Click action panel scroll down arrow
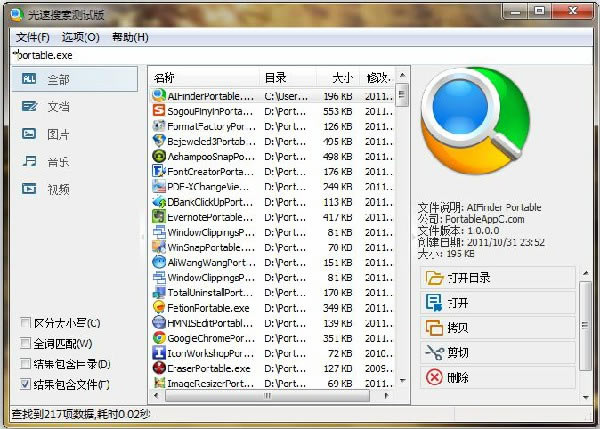 (x=586, y=397)
